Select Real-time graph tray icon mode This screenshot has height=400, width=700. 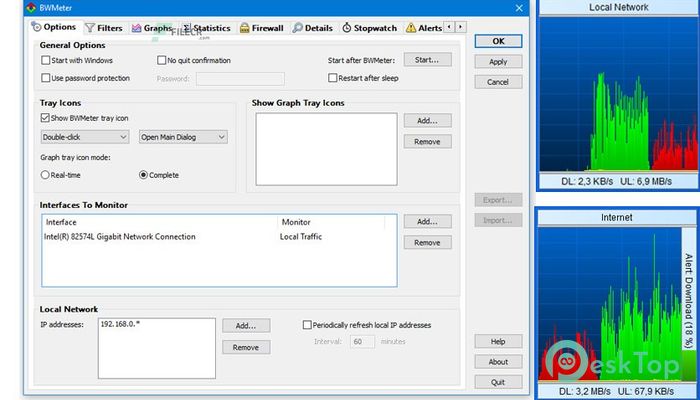point(61,175)
